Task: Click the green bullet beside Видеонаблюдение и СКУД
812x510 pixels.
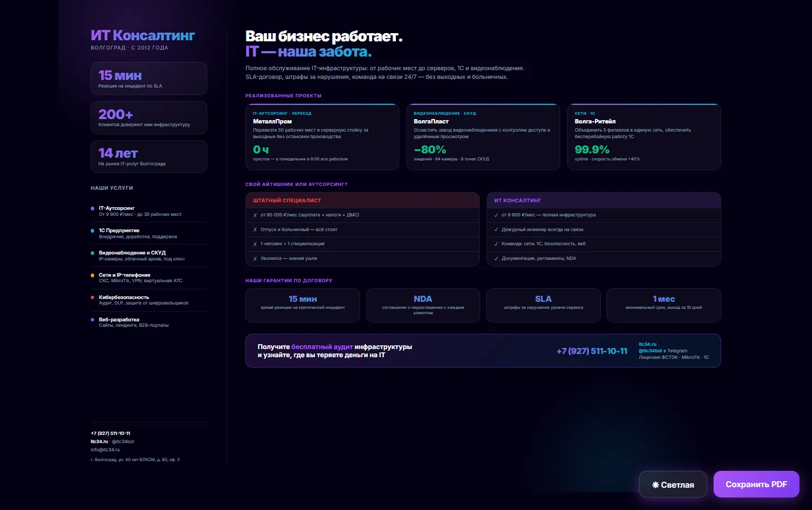Action: tap(92, 253)
